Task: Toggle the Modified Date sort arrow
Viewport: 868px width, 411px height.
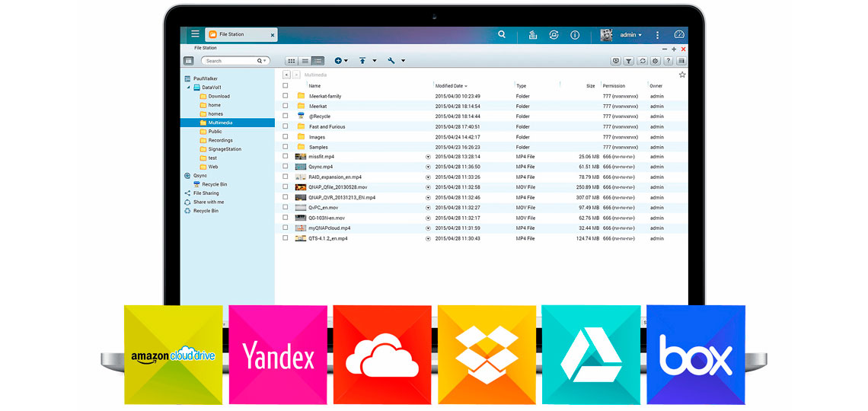Action: (x=466, y=86)
